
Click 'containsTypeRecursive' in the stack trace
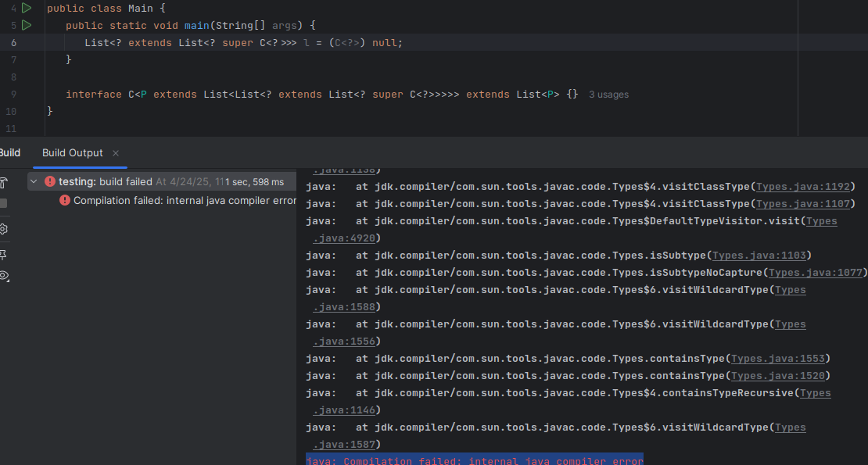click(x=728, y=393)
